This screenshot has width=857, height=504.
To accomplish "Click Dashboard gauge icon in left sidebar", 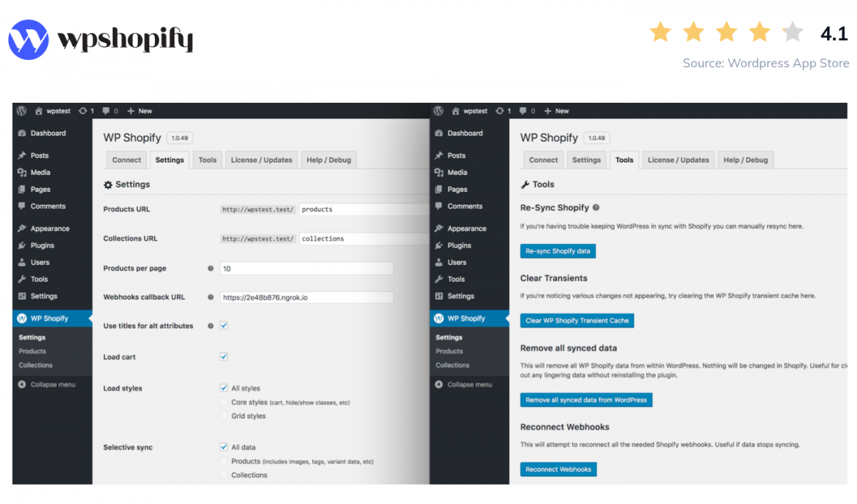I will (x=22, y=133).
